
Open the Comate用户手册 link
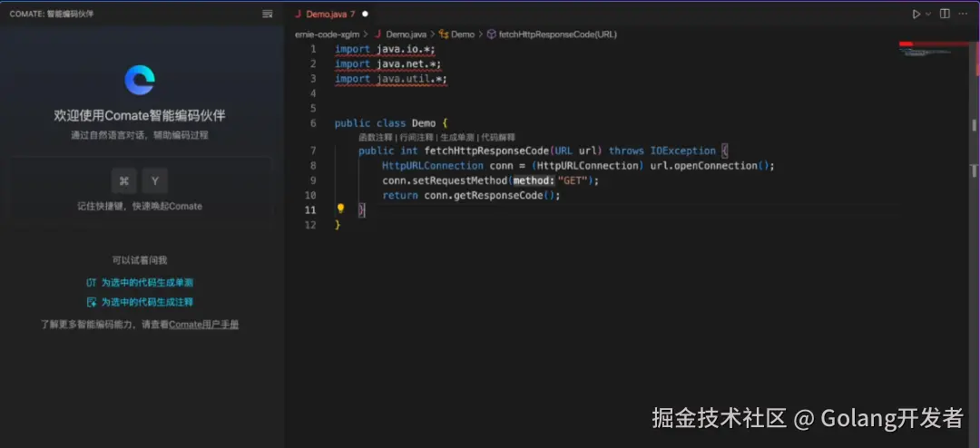click(204, 325)
